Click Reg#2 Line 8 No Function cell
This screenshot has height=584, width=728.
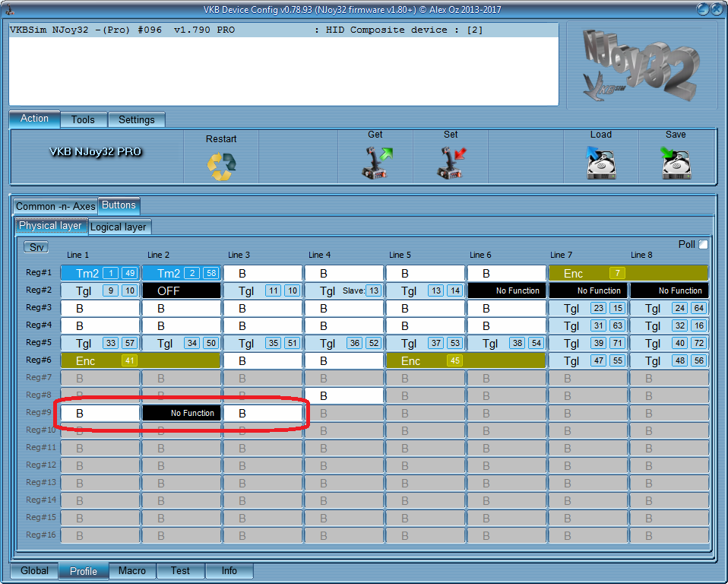669,290
